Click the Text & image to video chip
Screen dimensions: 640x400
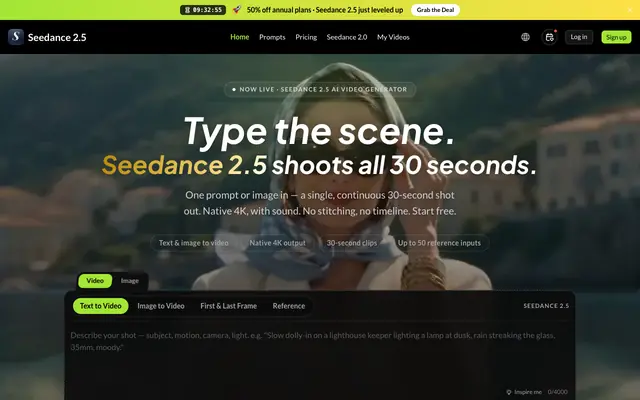[193, 243]
